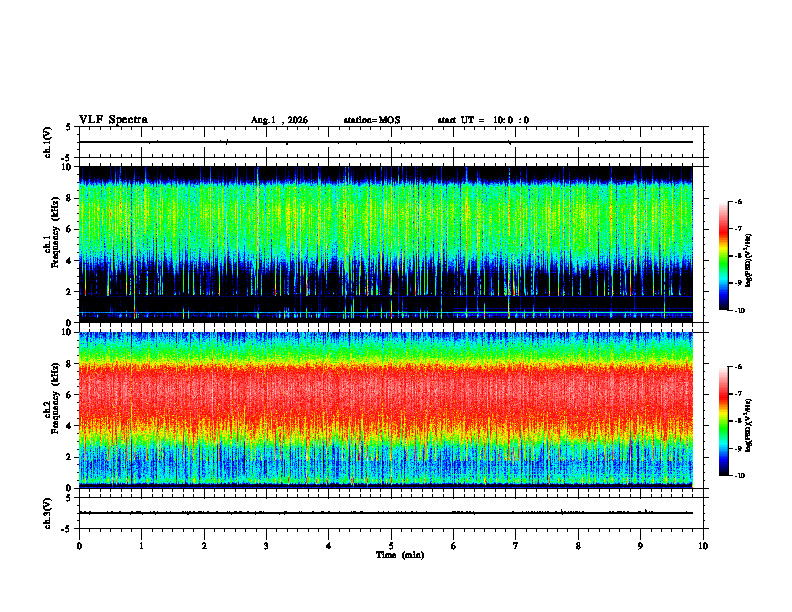Click ch.2 frequency axis tick '10'
This screenshot has width=792, height=612.
pyautogui.click(x=68, y=332)
